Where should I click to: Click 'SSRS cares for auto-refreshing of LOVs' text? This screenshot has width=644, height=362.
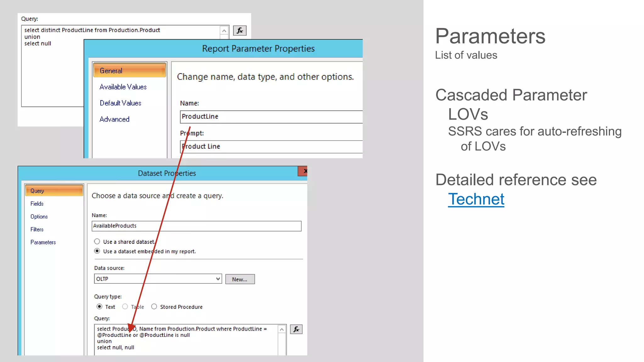coord(535,139)
